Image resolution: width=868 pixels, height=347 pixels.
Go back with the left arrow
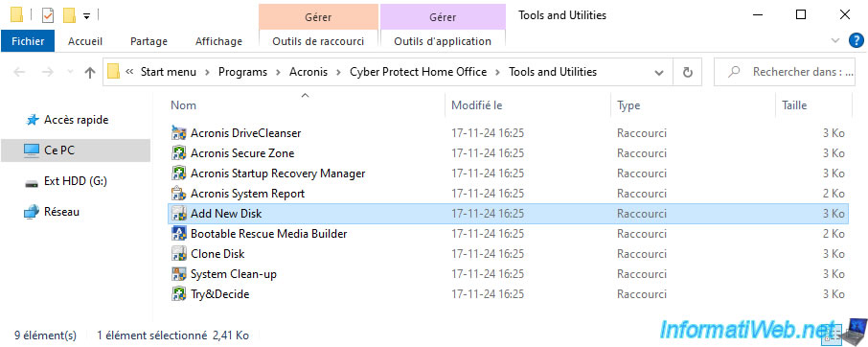19,72
